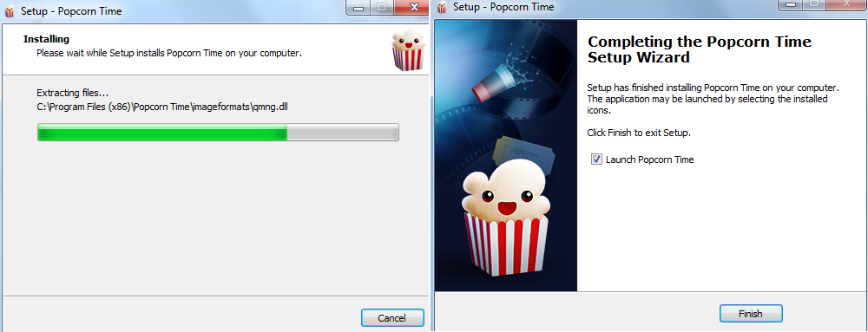The image size is (868, 332).
Task: Click 'Click Finish to exit Setup.' text
Action: (x=639, y=133)
